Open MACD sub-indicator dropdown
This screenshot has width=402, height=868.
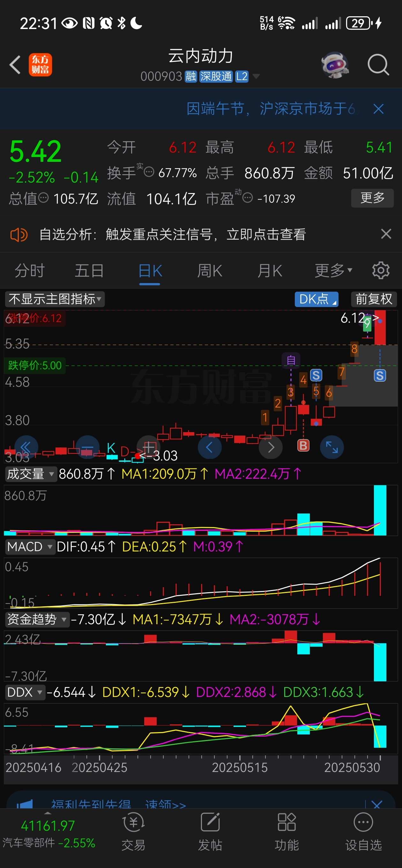pyautogui.click(x=30, y=547)
